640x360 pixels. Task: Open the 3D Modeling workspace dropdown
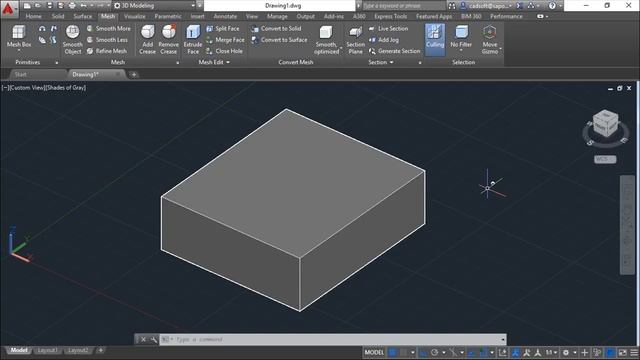pos(154,6)
